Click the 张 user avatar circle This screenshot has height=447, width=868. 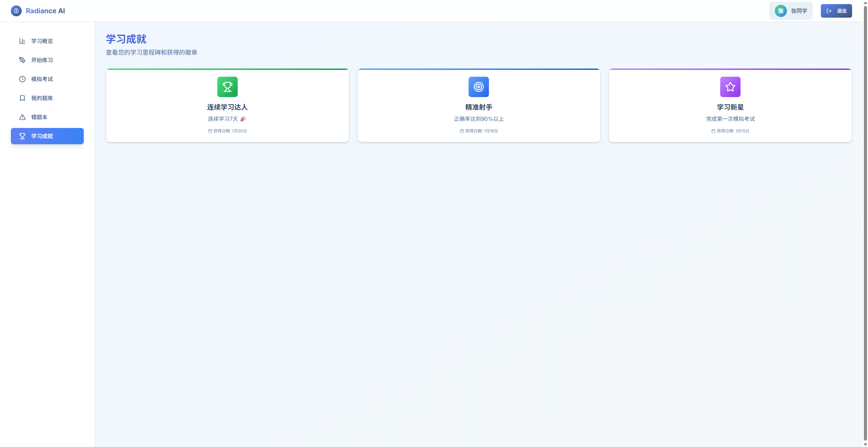point(781,11)
